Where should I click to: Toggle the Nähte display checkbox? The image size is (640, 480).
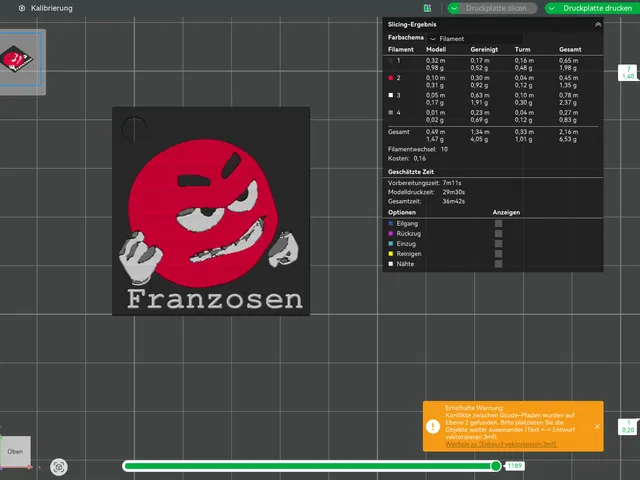[x=498, y=264]
